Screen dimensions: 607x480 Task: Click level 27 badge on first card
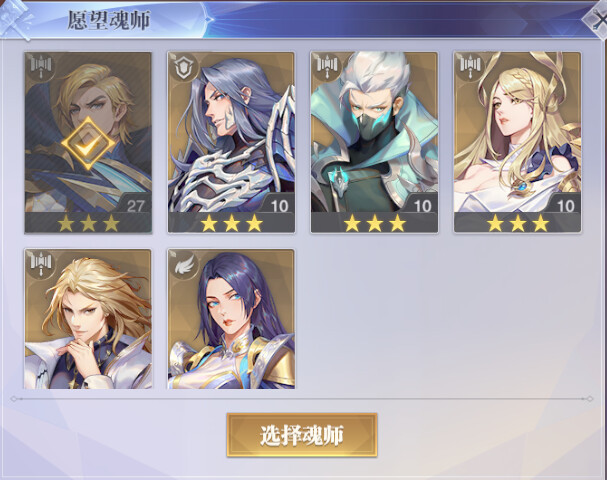(135, 206)
